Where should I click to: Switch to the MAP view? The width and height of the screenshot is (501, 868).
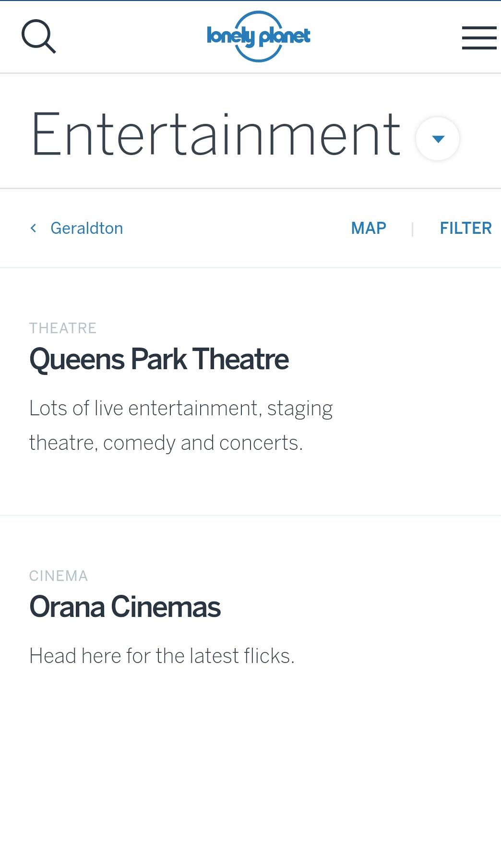click(x=368, y=228)
